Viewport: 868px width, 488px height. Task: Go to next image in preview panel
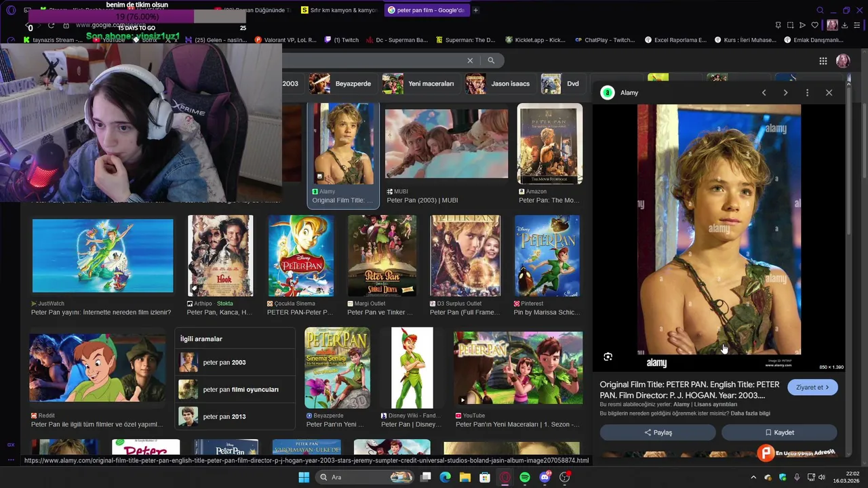(785, 93)
